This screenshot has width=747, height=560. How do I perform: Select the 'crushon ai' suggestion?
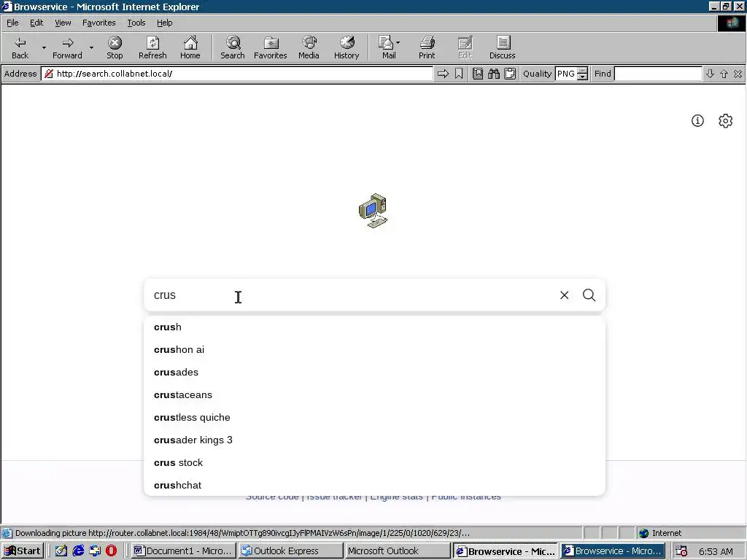(374, 349)
